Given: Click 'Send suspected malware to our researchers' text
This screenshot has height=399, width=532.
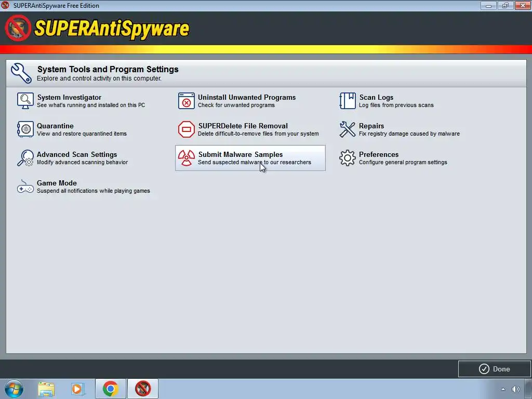Looking at the screenshot, I should click(x=255, y=162).
